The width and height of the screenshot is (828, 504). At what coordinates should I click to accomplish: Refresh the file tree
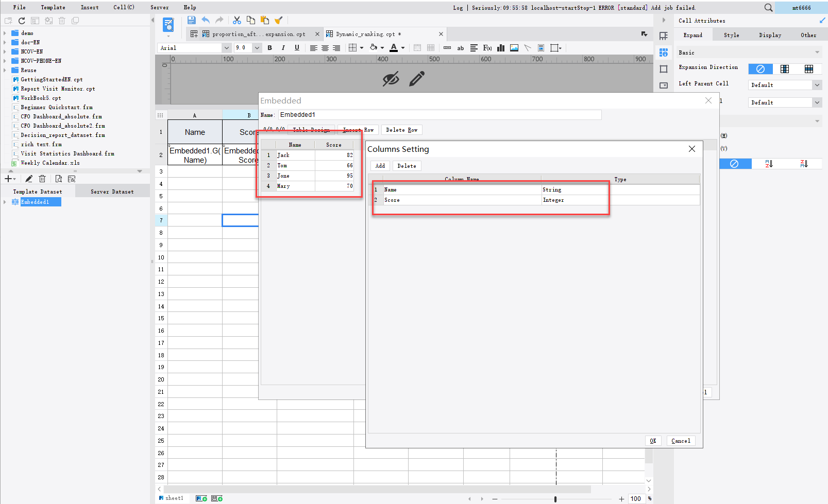click(22, 21)
